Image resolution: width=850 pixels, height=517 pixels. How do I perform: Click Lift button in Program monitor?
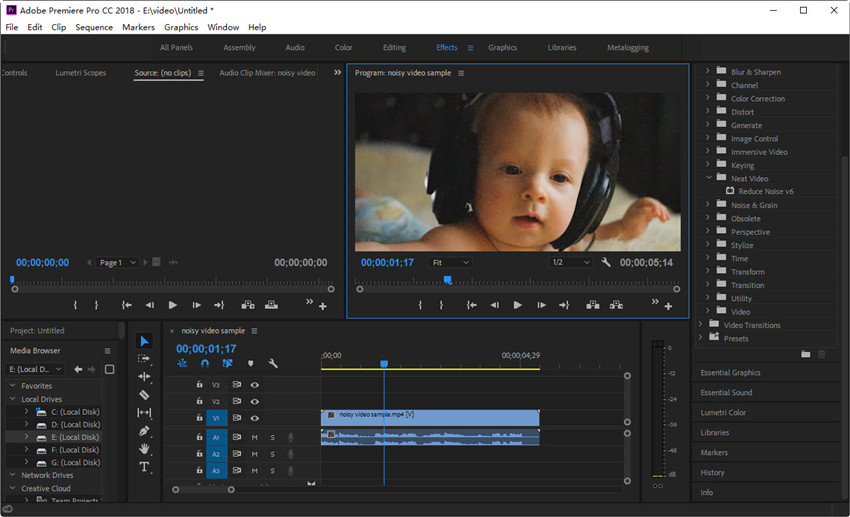coord(593,305)
